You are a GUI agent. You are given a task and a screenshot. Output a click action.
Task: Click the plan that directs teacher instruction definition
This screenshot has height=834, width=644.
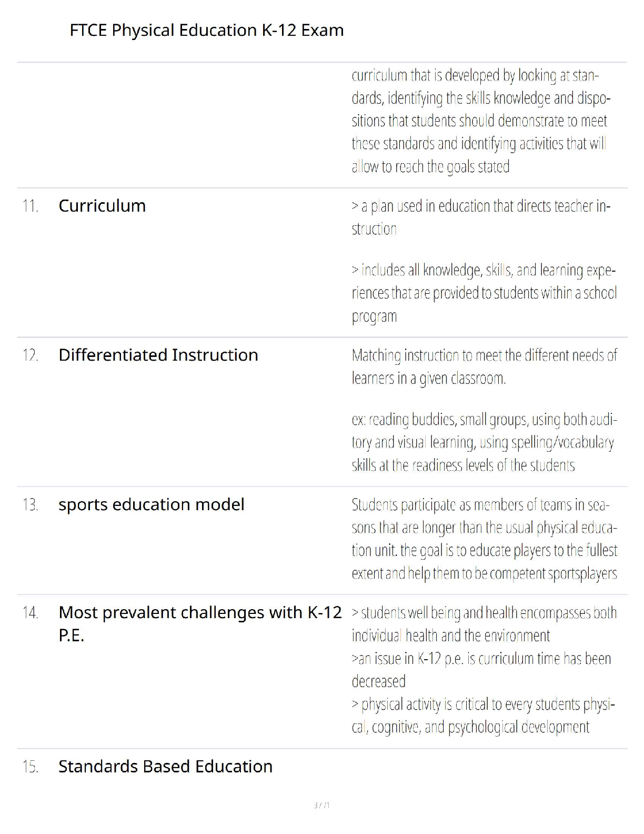tap(480, 217)
